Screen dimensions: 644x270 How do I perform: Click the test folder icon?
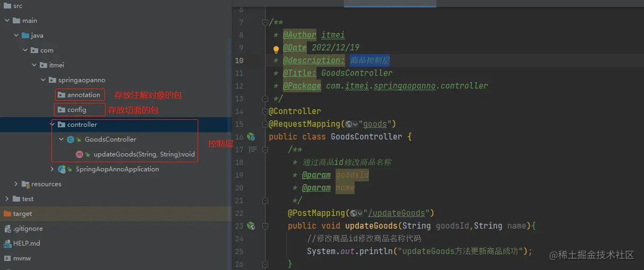[16, 199]
